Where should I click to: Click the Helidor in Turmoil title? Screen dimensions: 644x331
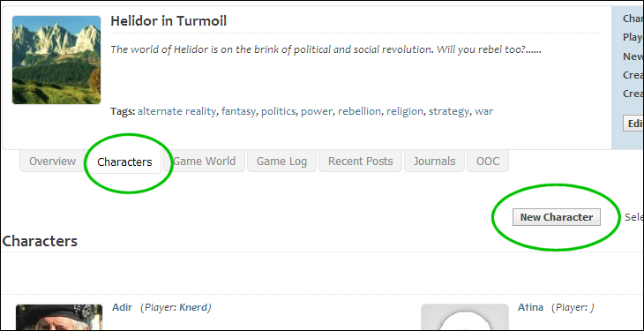[168, 21]
